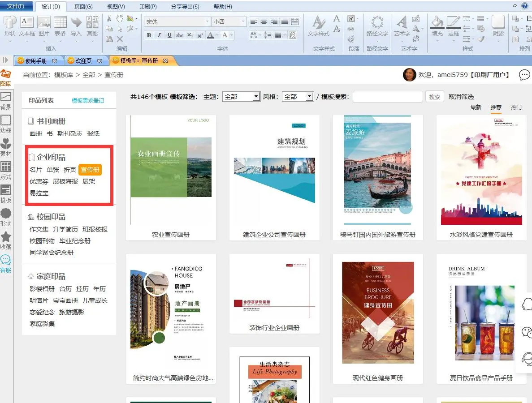The width and height of the screenshot is (532, 403).
Task: Click the 模板搜索 search input field
Action: coord(388,97)
